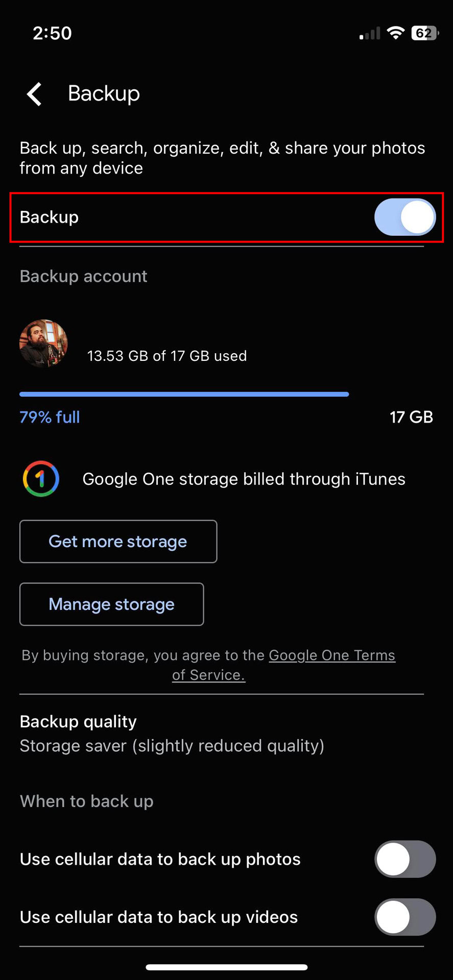Tap the battery level indicator
This screenshot has width=453, height=980.
click(424, 33)
